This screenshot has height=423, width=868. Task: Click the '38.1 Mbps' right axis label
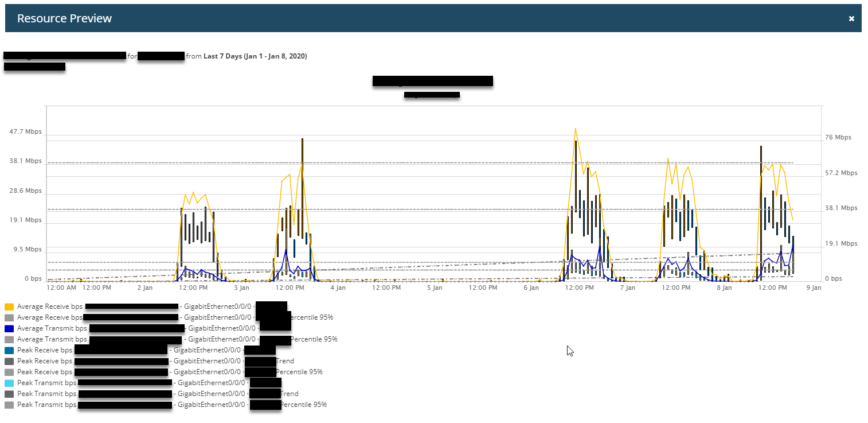click(841, 208)
